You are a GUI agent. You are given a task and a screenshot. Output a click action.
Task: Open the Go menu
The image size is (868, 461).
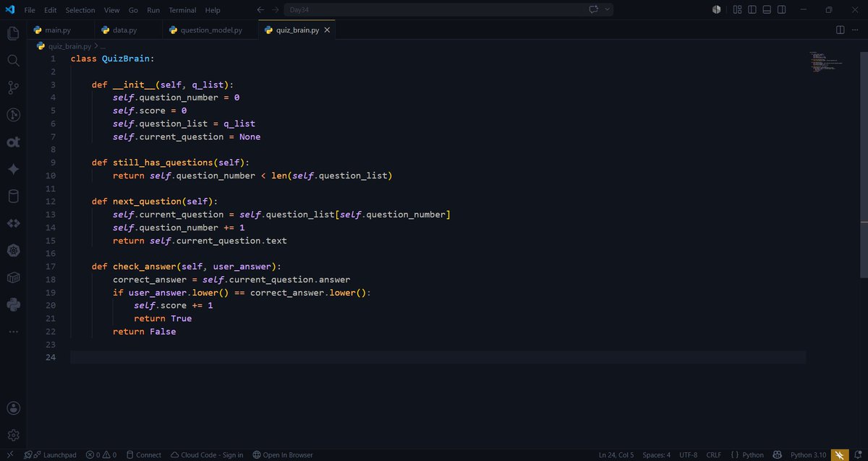[133, 10]
